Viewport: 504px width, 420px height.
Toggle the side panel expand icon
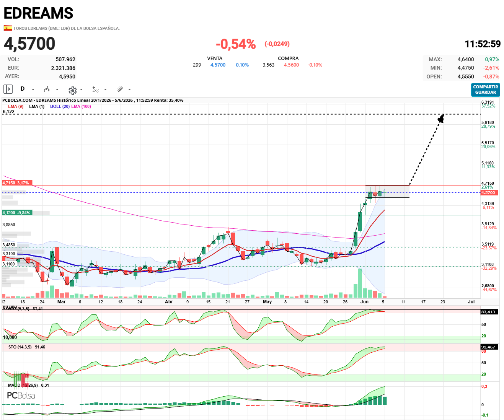(8, 89)
